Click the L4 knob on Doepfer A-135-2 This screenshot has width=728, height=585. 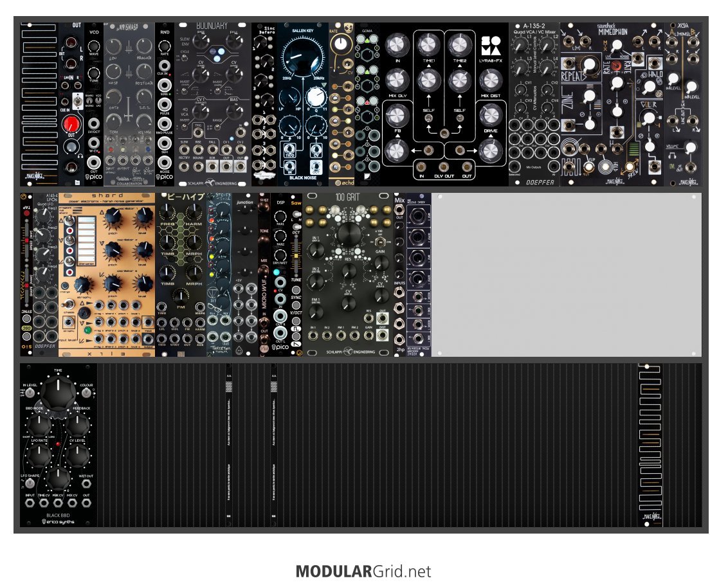[x=547, y=69]
